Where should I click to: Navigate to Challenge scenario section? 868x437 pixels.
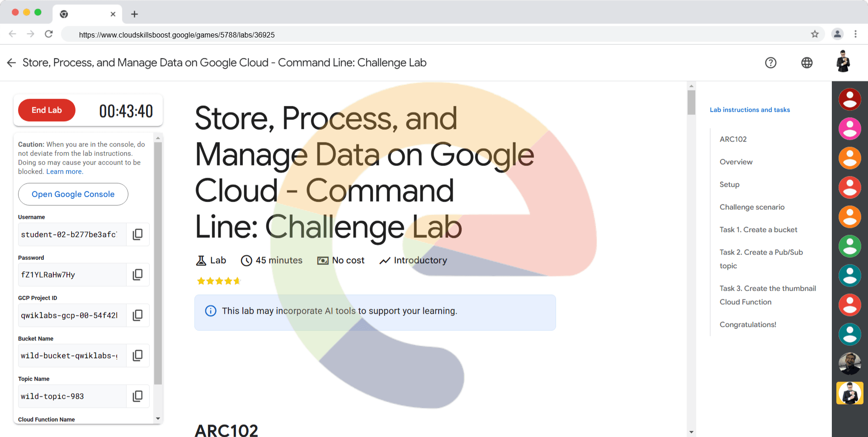click(752, 207)
